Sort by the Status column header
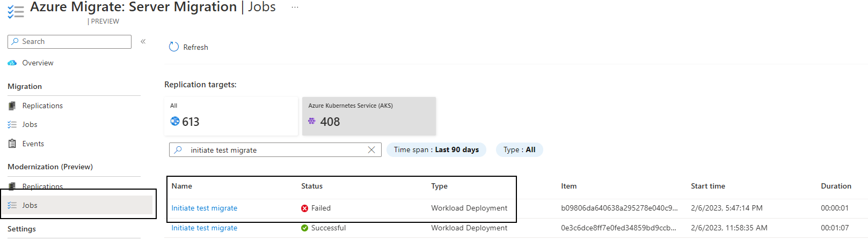This screenshot has height=240, width=868. pos(312,186)
